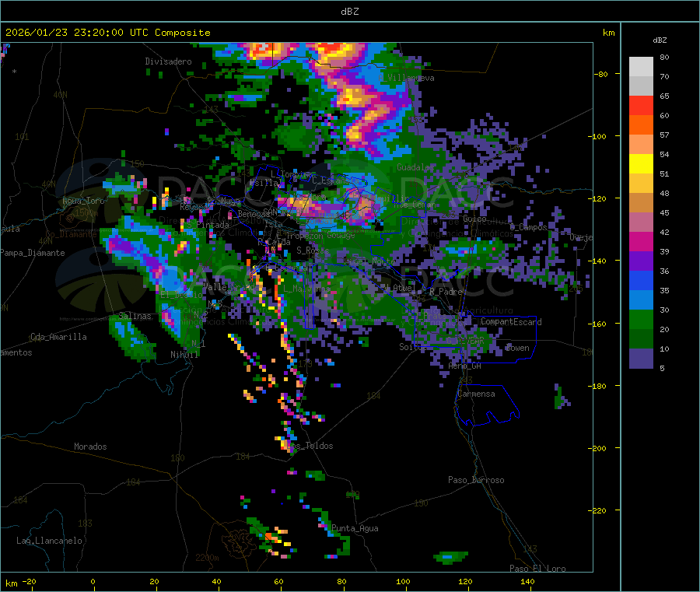
Task: Pick the magenta 42 dBZ legend swatch
Action: pyautogui.click(x=641, y=241)
